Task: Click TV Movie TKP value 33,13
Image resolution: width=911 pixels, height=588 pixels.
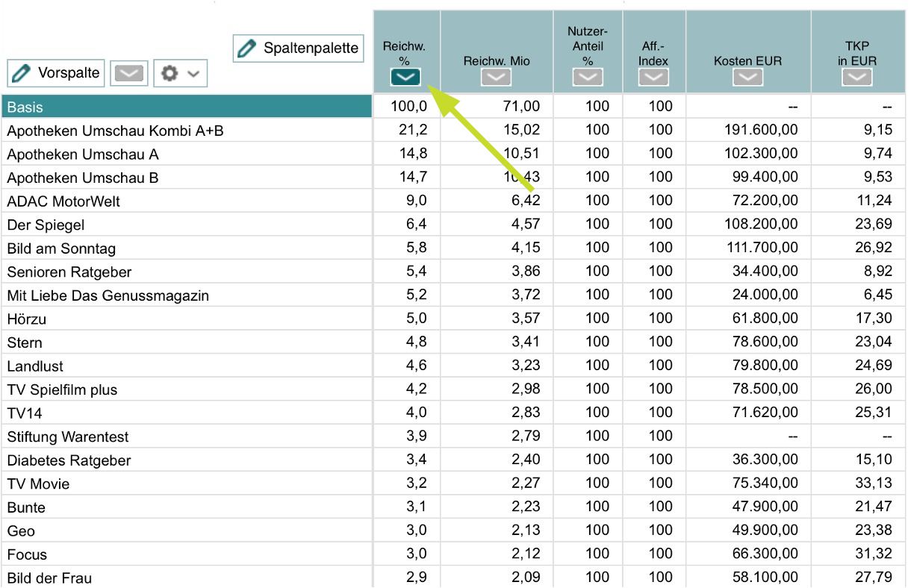Action: click(874, 484)
